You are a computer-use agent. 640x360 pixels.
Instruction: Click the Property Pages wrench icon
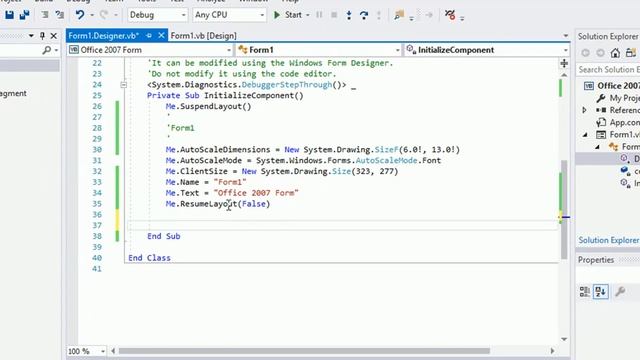(x=620, y=291)
